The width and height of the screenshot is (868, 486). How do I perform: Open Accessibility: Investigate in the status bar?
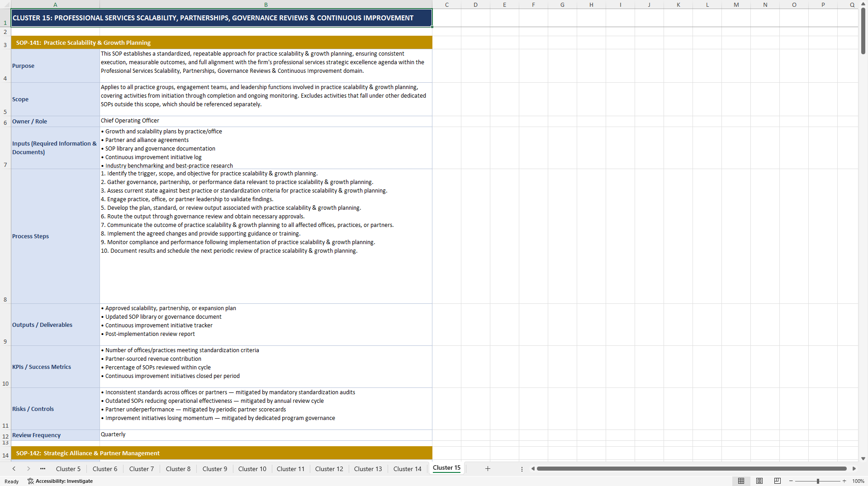[x=60, y=481]
